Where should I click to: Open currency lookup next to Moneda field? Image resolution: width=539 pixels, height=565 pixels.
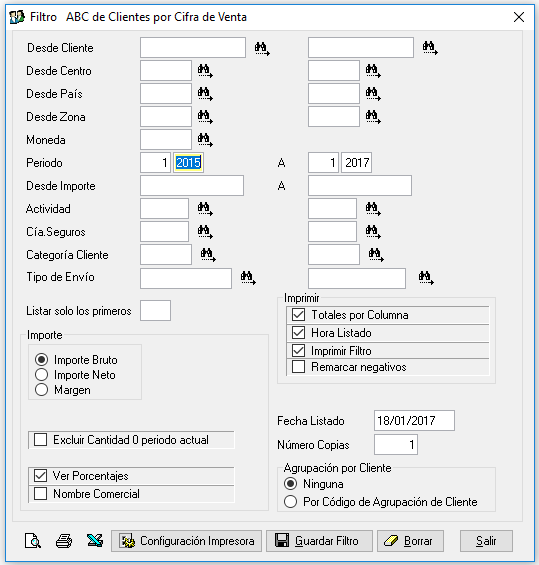[x=205, y=140]
